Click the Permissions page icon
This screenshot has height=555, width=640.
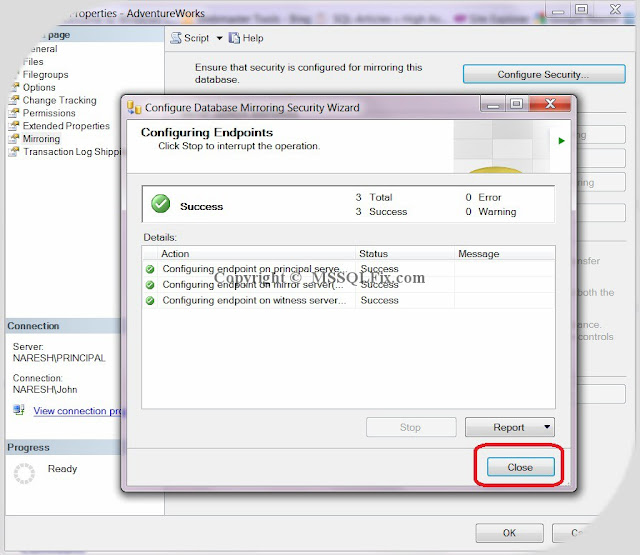pyautogui.click(x=15, y=113)
